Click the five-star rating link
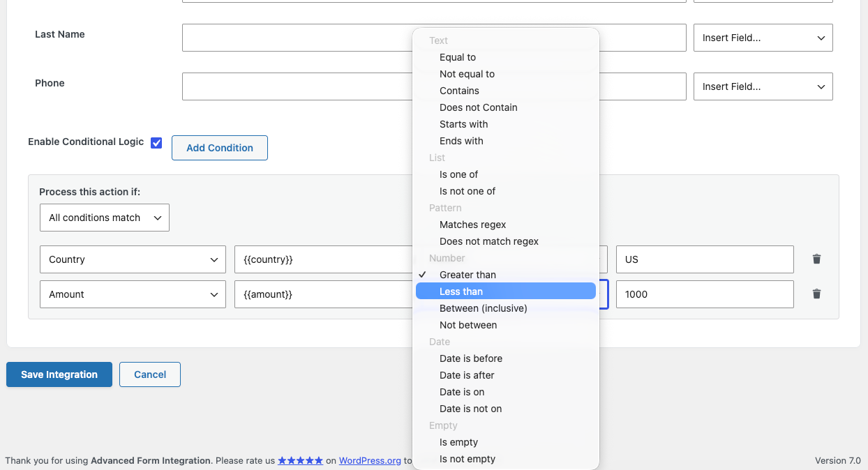Viewport: 868px width, 470px height. click(300, 460)
